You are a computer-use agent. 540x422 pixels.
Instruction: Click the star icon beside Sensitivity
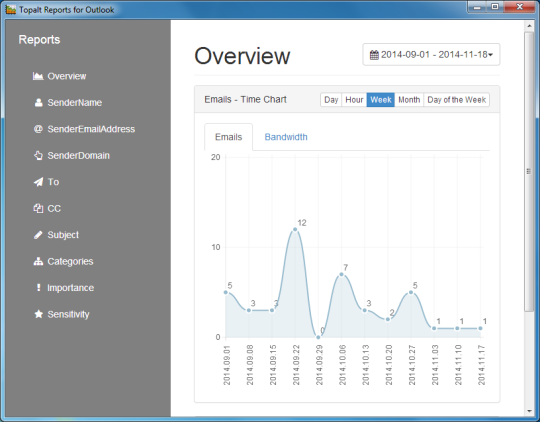[x=39, y=314]
